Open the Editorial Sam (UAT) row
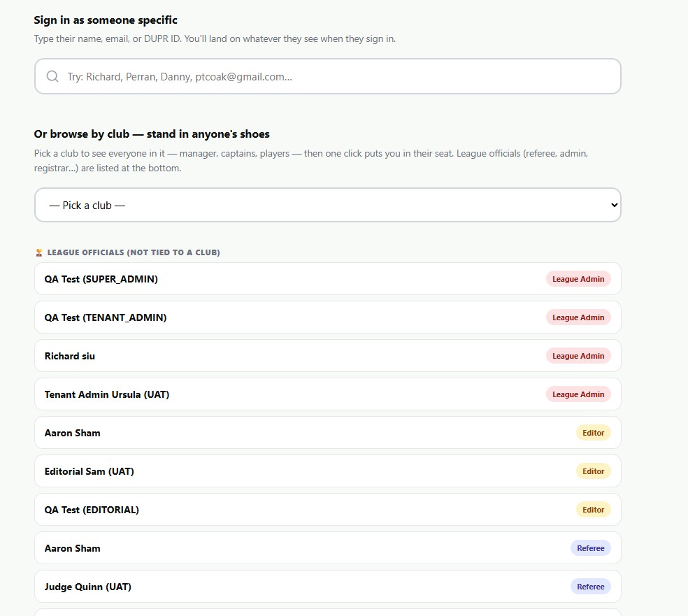Image resolution: width=688 pixels, height=616 pixels. pos(328,471)
